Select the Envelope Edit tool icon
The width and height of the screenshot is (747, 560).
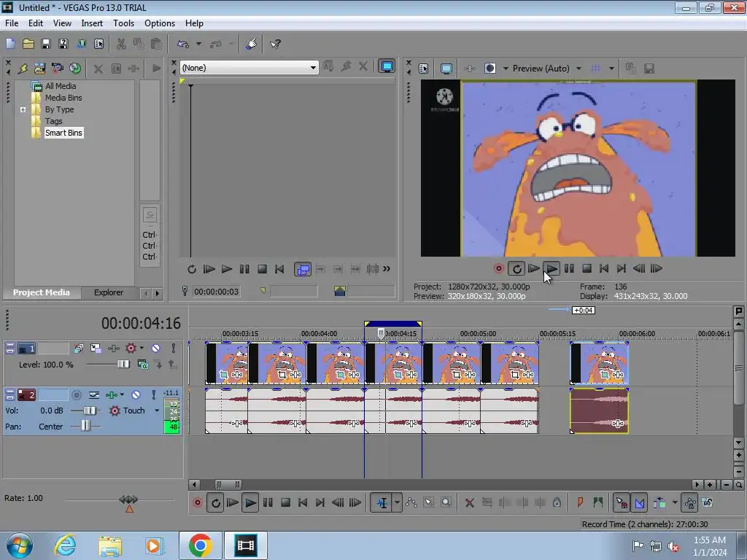point(411,502)
